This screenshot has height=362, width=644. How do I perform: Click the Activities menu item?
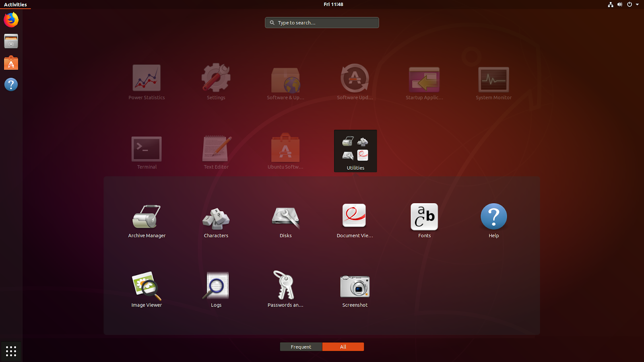tap(15, 4)
